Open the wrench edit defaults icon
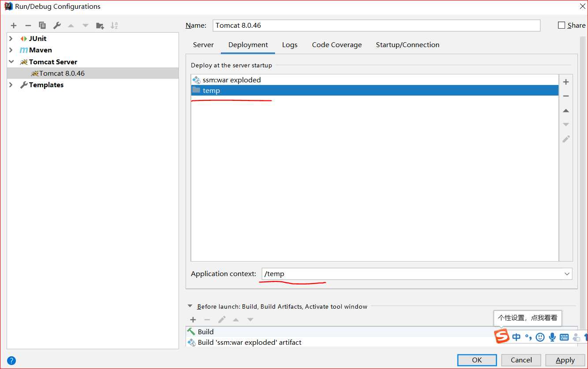 (57, 26)
